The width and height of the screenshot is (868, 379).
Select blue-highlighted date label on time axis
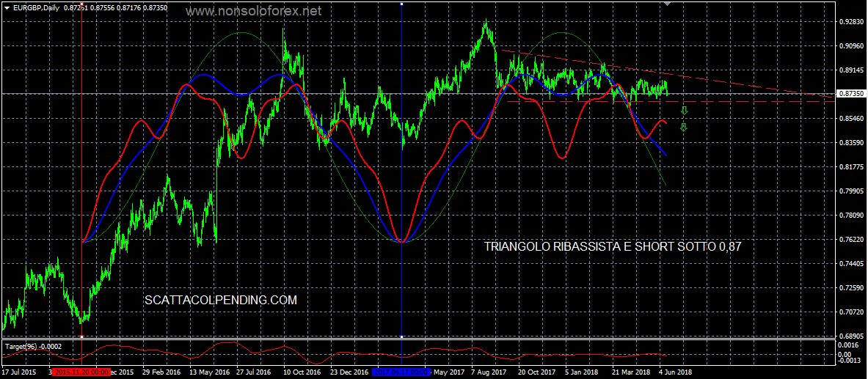click(402, 372)
